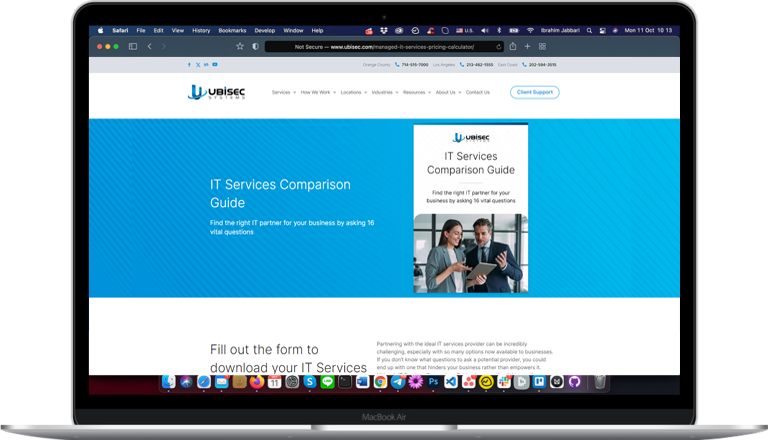768x440 pixels.
Task: Open the Safari Share button
Action: [513, 46]
